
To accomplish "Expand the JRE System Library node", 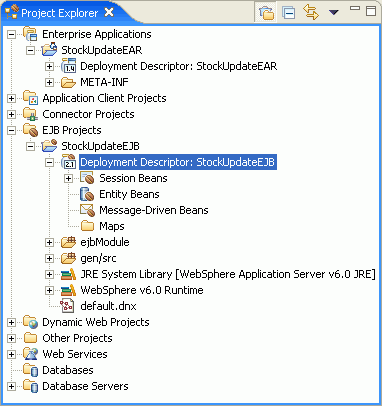I will (x=49, y=274).
